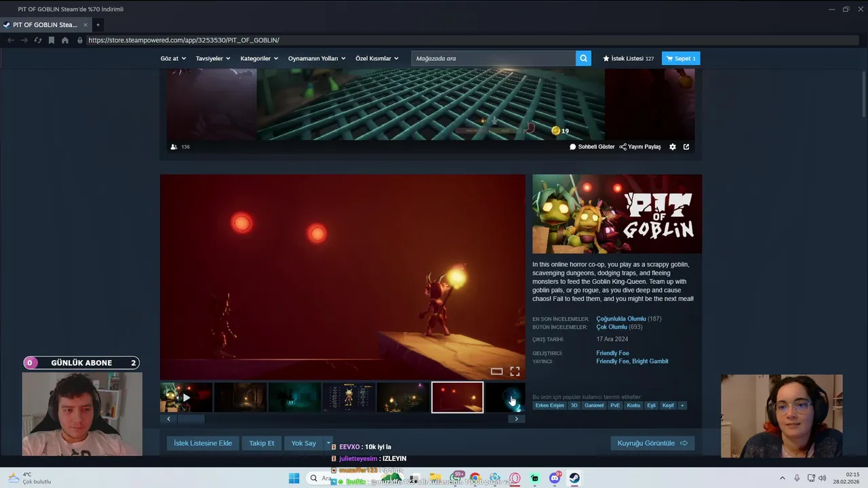Open Discord from the taskbar
This screenshot has height=488, width=868.
(555, 479)
